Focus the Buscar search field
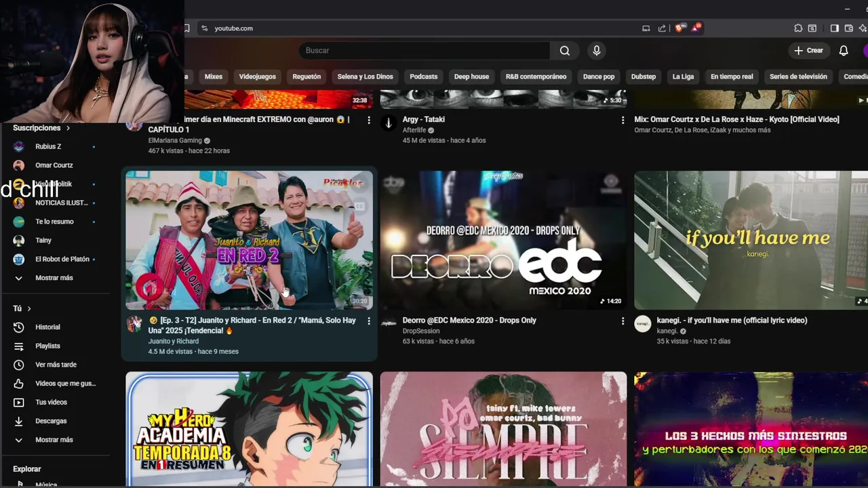Screen dimensions: 868x488 [426, 51]
